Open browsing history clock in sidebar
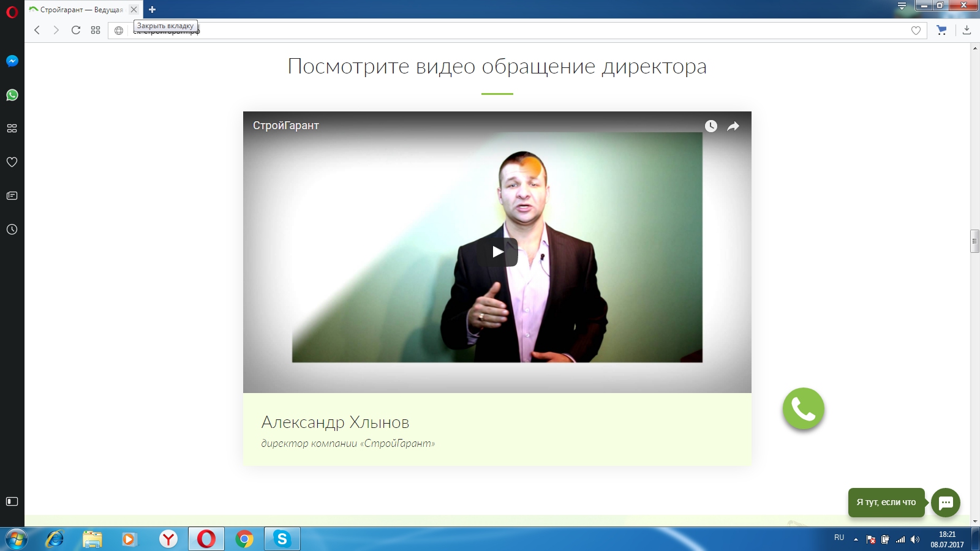Image resolution: width=980 pixels, height=551 pixels. pos(12,230)
